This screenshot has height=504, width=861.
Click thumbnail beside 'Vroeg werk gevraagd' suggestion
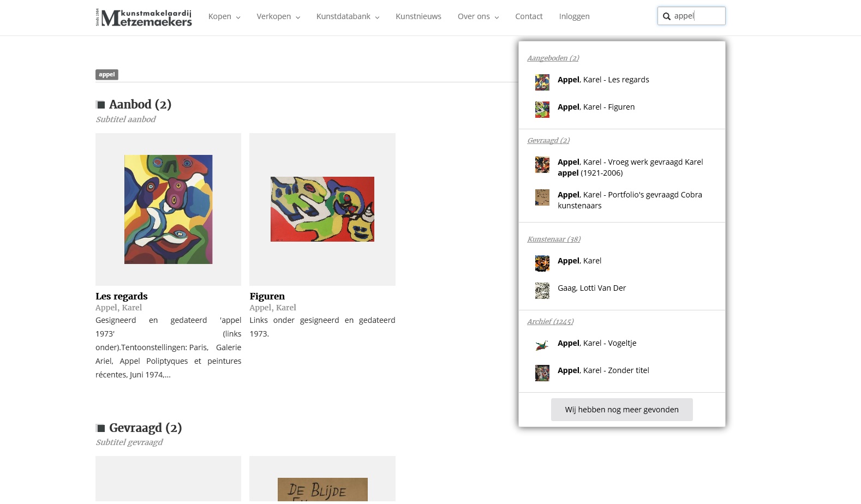[x=542, y=165]
